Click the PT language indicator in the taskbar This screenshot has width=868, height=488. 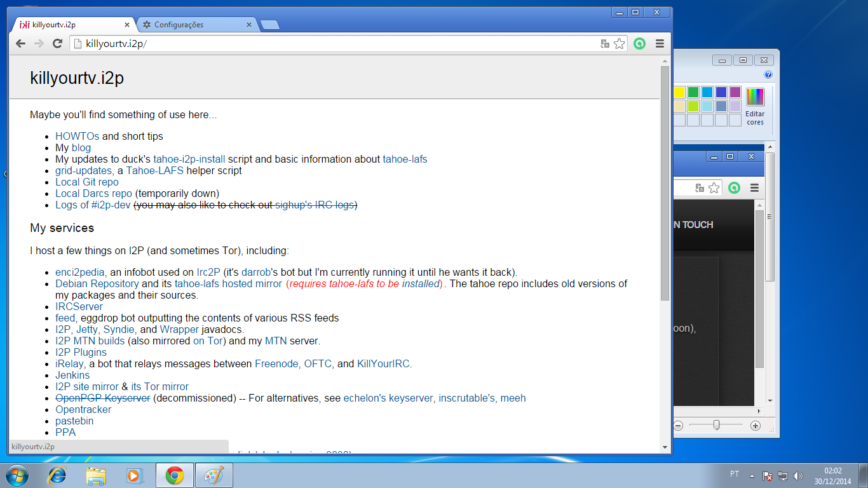(x=735, y=474)
